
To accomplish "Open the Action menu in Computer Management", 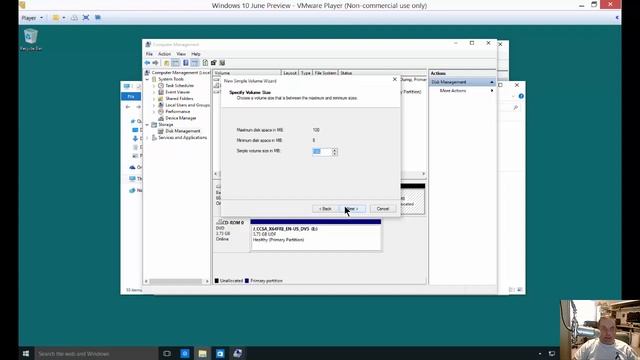I will pos(164,54).
